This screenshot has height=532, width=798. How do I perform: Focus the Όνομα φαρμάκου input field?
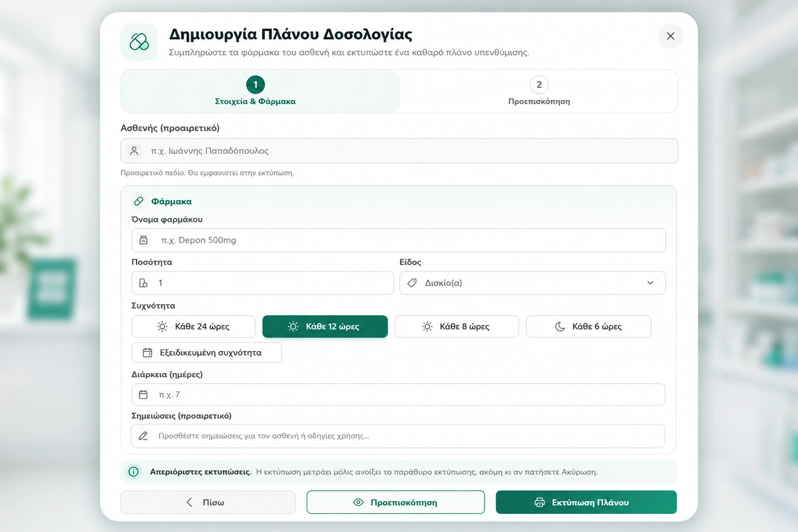coord(398,240)
